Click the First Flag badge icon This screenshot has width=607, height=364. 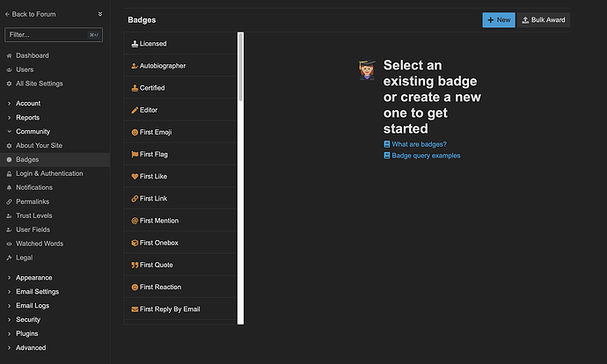click(x=135, y=155)
